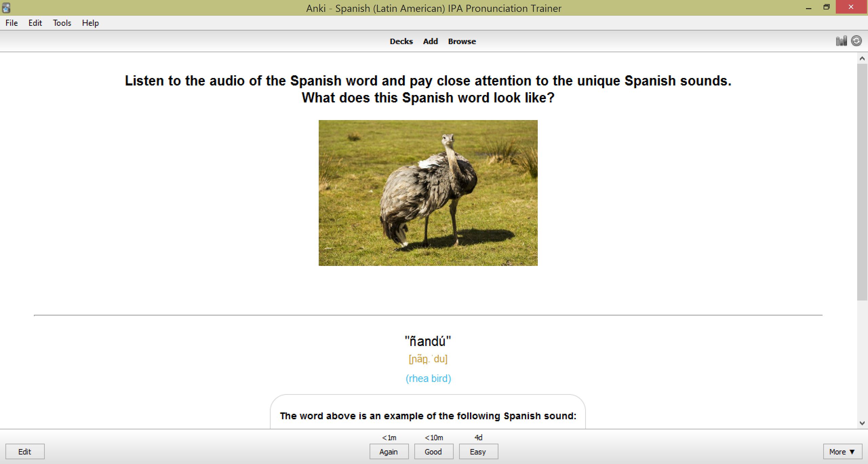The image size is (868, 464).
Task: Close the Anki window
Action: tap(851, 7)
